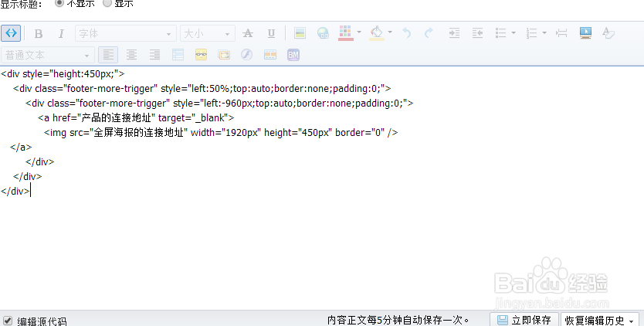Click the preview monitor icon
The height and width of the screenshot is (326, 644).
(x=585, y=33)
